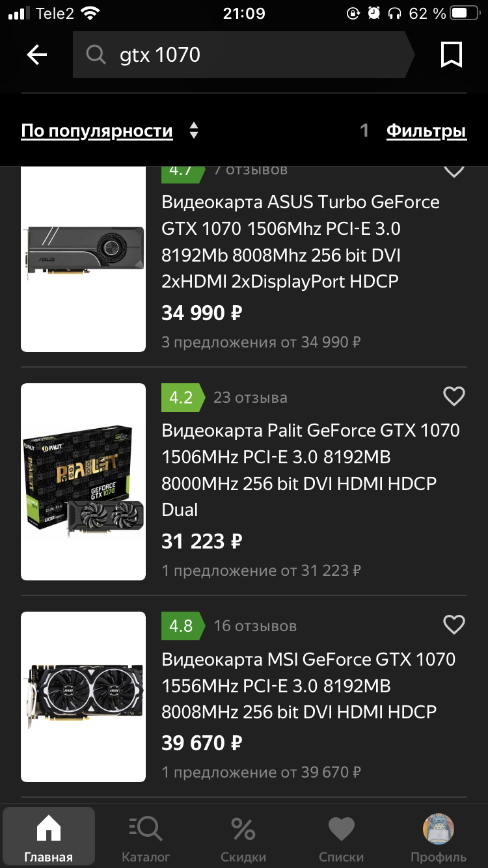Go to the Главная home tab
The width and height of the screenshot is (488, 868).
[49, 838]
